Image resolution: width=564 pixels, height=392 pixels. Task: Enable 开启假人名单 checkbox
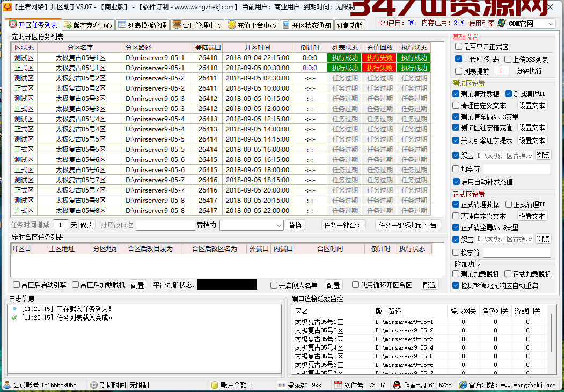point(274,285)
